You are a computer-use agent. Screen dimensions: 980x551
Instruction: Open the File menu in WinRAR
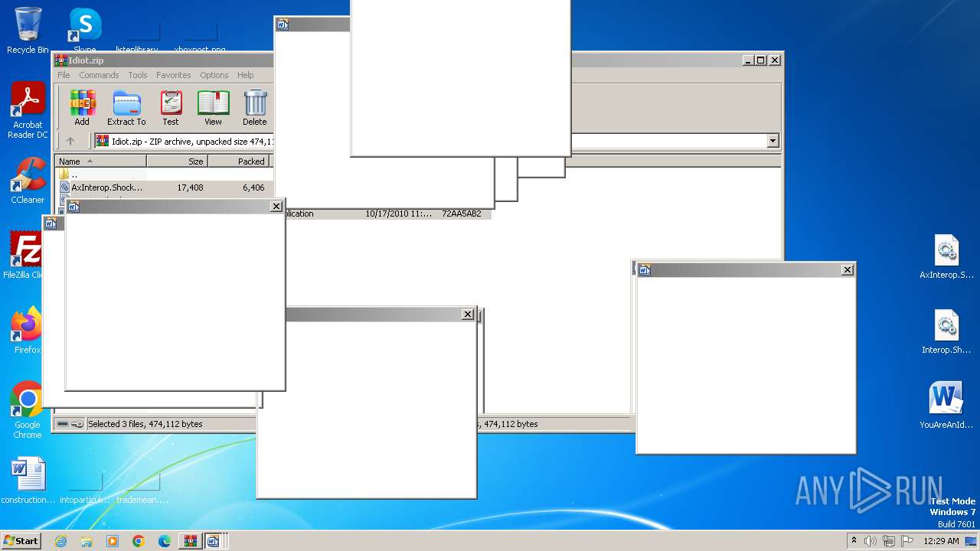tap(64, 75)
